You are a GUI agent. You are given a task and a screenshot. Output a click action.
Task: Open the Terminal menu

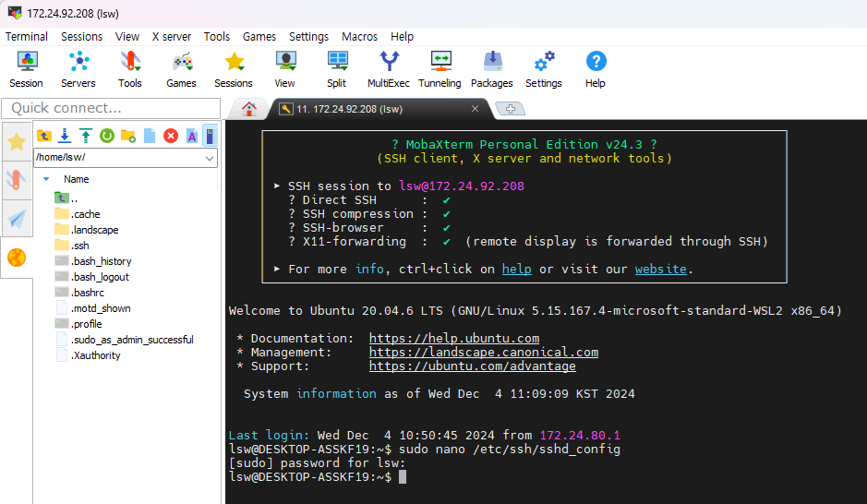click(x=27, y=37)
